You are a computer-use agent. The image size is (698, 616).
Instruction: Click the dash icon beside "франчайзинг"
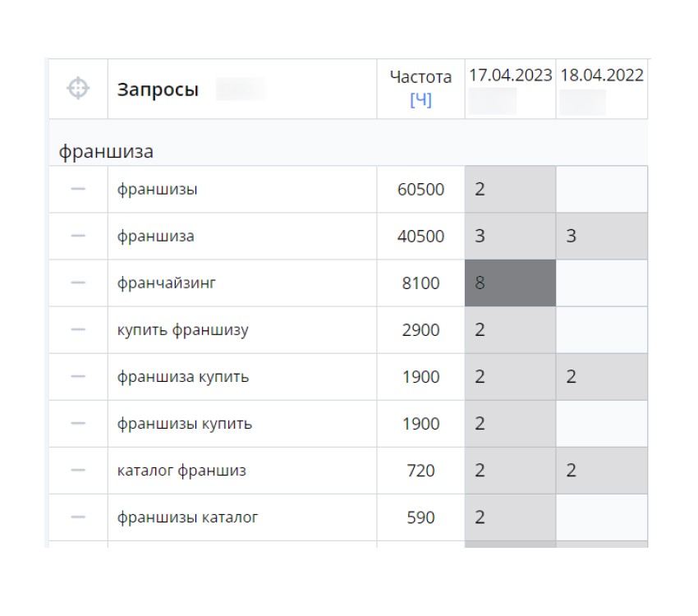click(x=78, y=283)
